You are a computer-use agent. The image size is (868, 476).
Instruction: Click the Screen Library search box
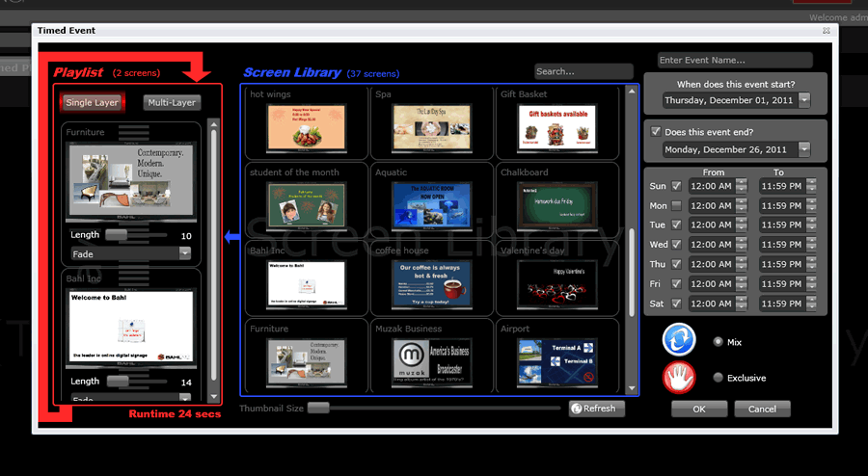coord(583,71)
